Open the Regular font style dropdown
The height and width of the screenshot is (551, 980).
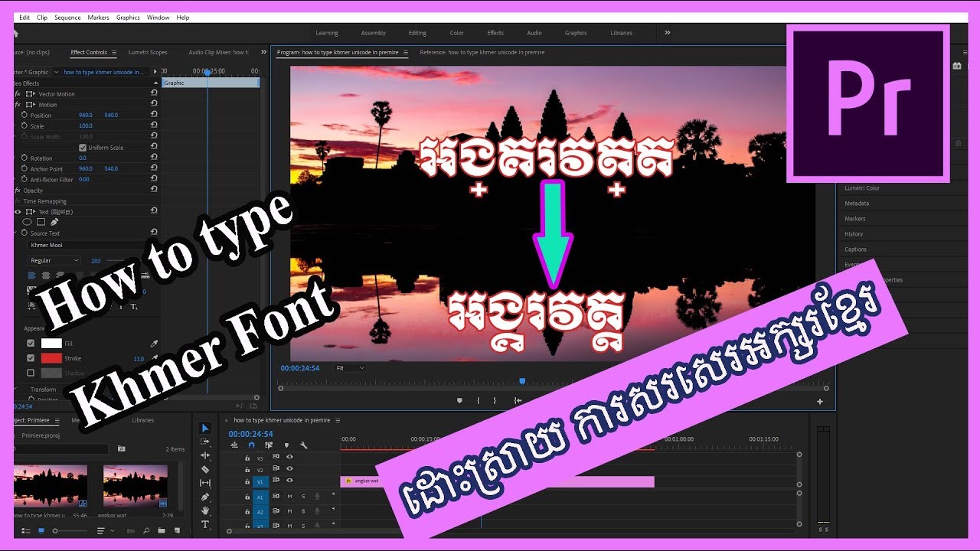(54, 260)
